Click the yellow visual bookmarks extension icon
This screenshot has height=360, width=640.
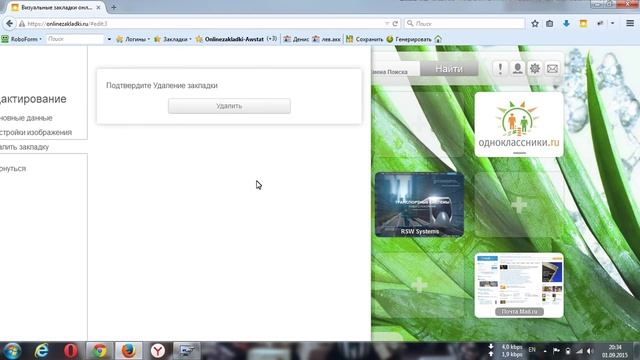(x=583, y=24)
